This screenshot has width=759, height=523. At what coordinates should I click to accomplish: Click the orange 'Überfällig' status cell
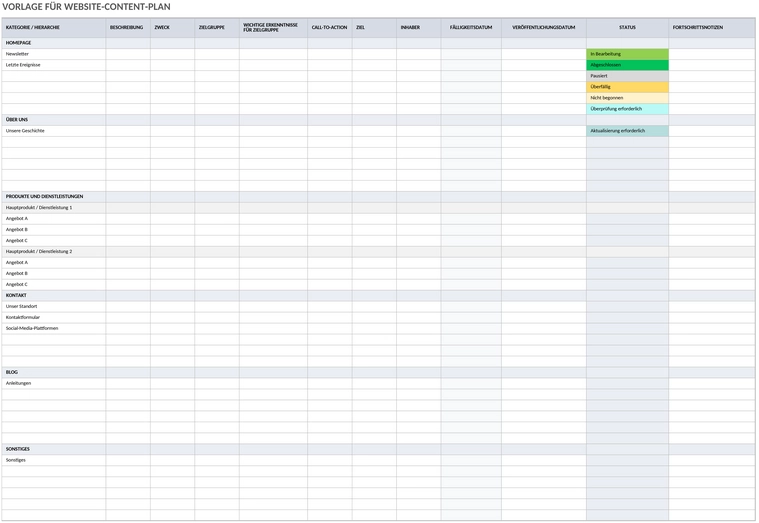(x=627, y=87)
